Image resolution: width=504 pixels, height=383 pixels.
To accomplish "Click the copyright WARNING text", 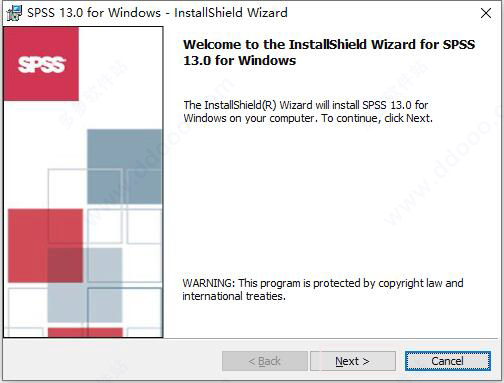I will click(323, 289).
